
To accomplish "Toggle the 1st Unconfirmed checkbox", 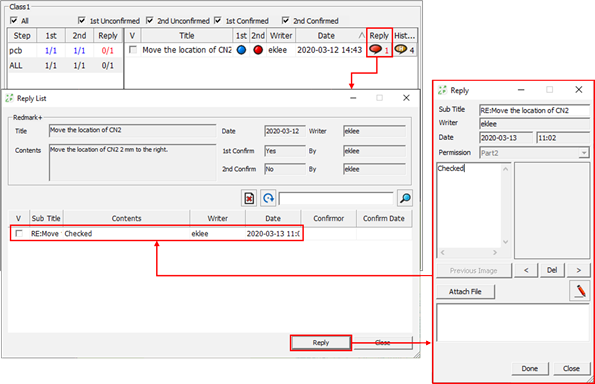I will tap(81, 20).
